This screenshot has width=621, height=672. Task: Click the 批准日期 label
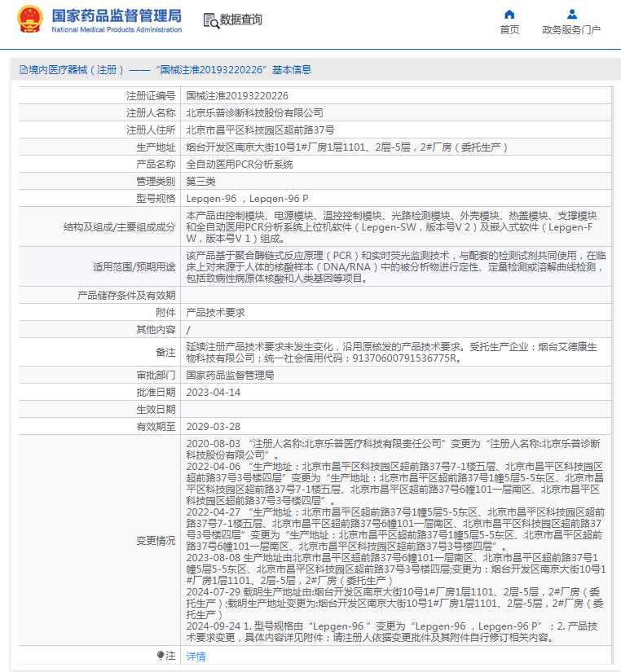(x=156, y=393)
